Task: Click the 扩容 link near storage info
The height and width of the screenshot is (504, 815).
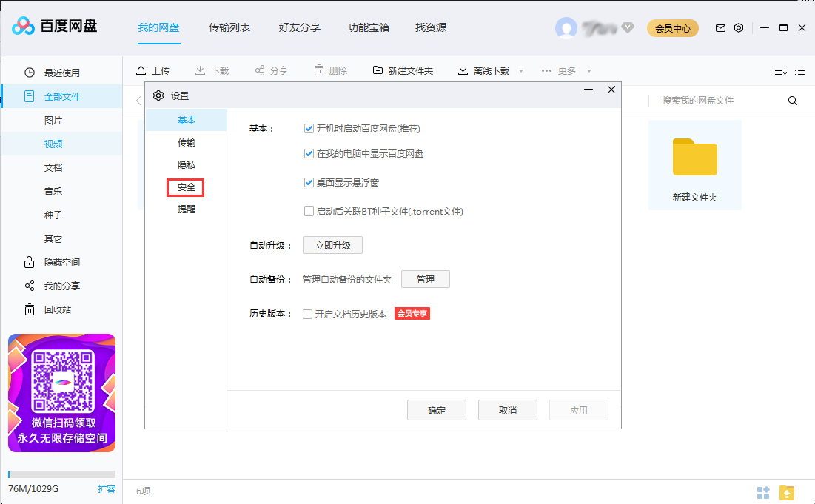Action: point(108,488)
